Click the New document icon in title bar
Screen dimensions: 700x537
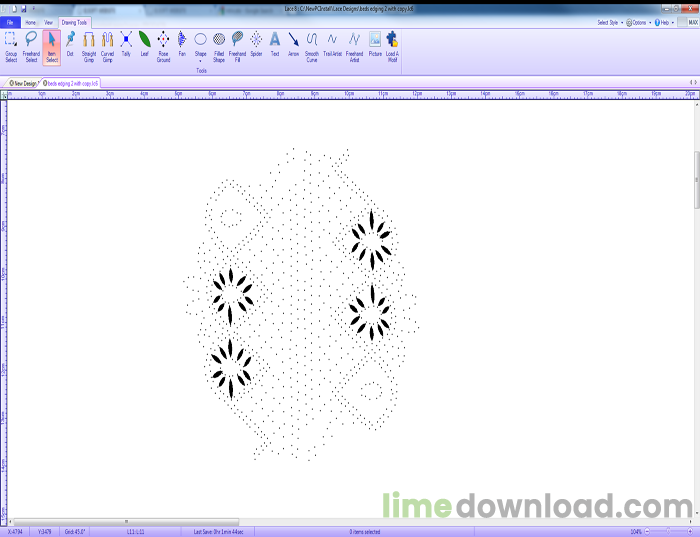[x=14, y=9]
